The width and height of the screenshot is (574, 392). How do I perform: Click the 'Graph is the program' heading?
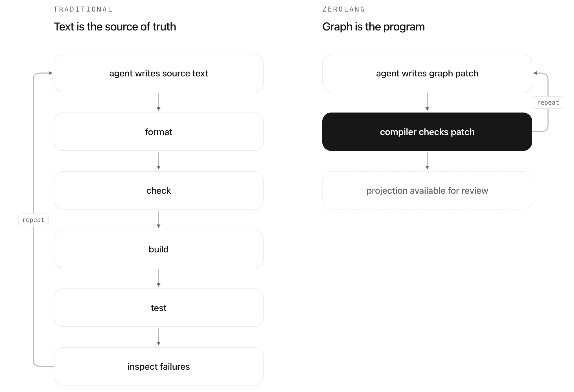374,27
